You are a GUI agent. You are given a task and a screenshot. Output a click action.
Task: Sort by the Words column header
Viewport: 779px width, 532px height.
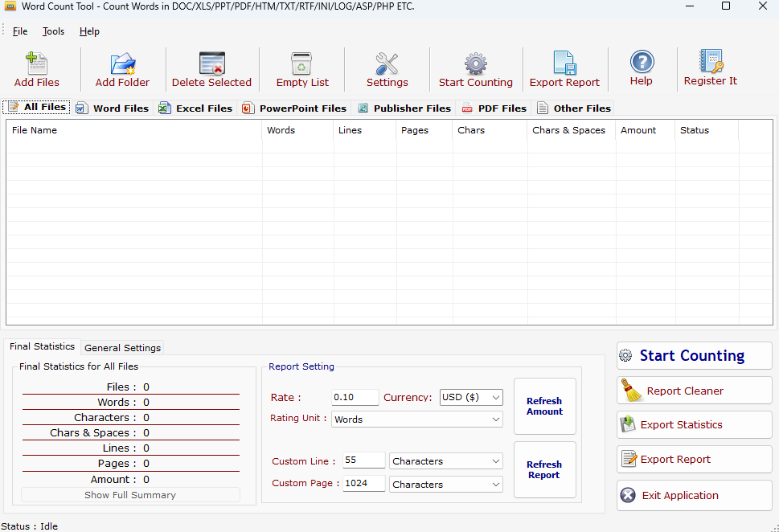tap(297, 130)
